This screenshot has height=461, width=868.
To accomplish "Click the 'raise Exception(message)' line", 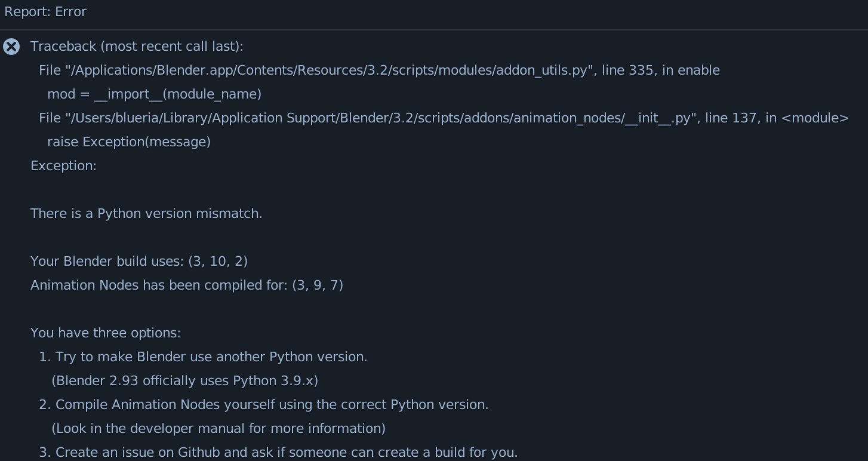I will pyautogui.click(x=129, y=142).
